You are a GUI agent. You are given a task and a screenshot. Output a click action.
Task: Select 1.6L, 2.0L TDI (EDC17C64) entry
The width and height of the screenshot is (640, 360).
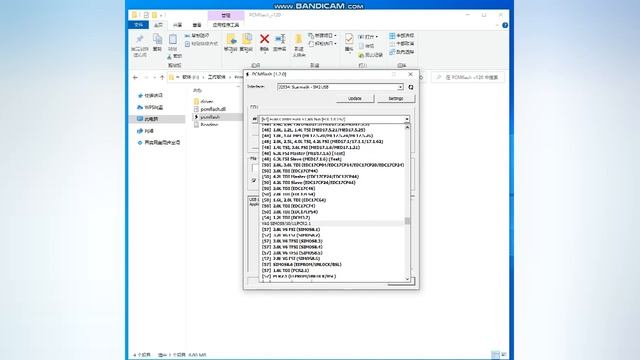(x=294, y=200)
